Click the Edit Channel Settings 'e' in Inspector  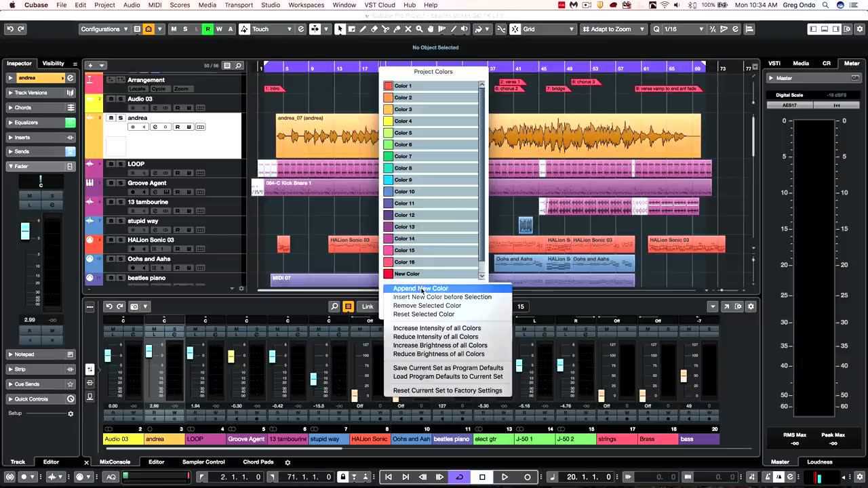(x=70, y=78)
